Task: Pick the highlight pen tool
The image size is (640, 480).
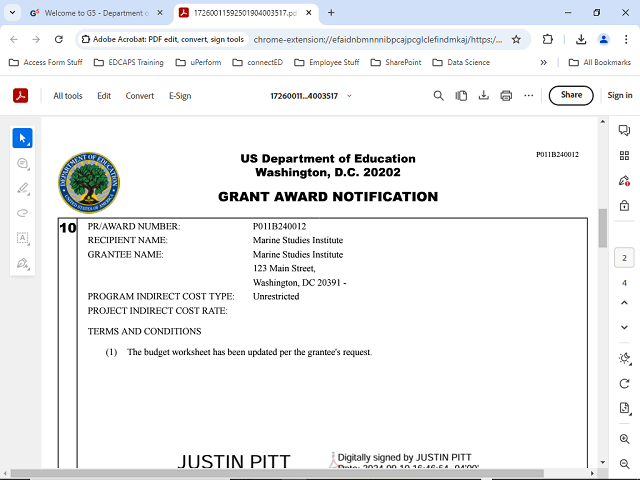Action: click(x=22, y=188)
